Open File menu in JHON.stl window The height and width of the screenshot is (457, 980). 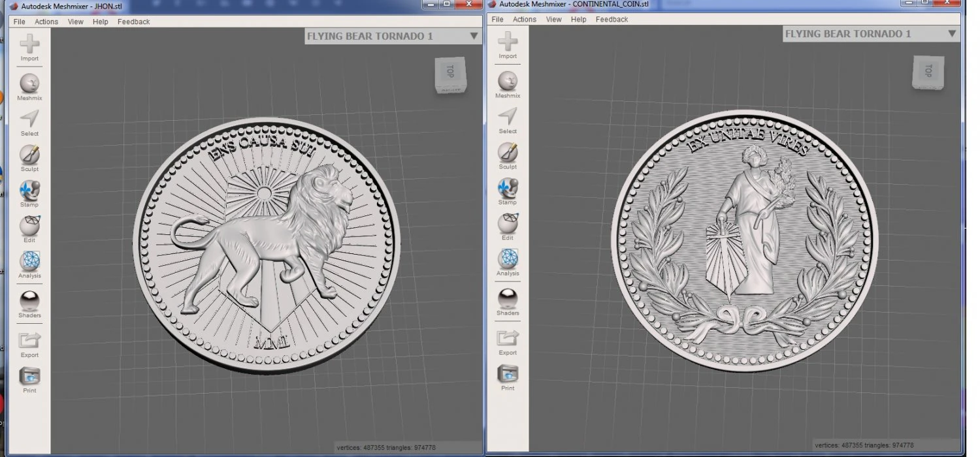pos(20,22)
